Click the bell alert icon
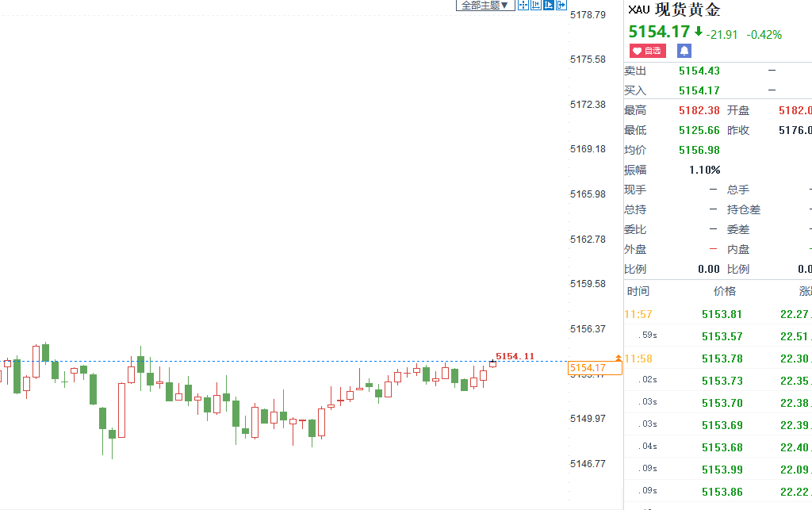Viewport: 812px width, 510px height. tap(684, 51)
